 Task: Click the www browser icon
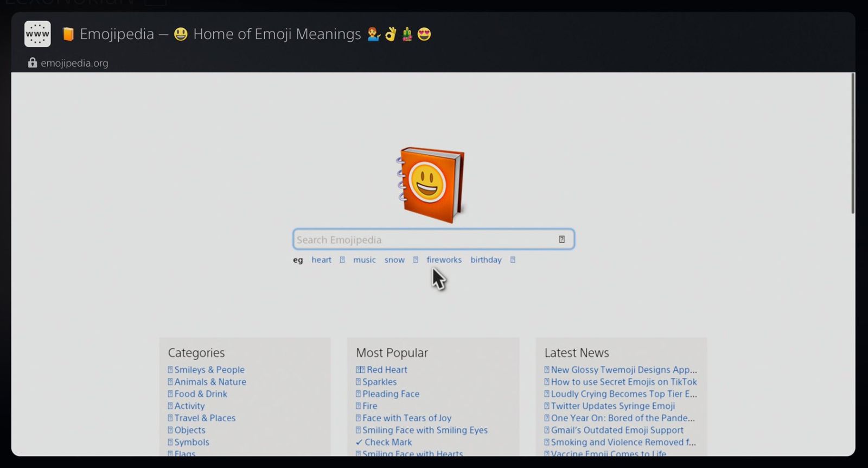tap(37, 34)
